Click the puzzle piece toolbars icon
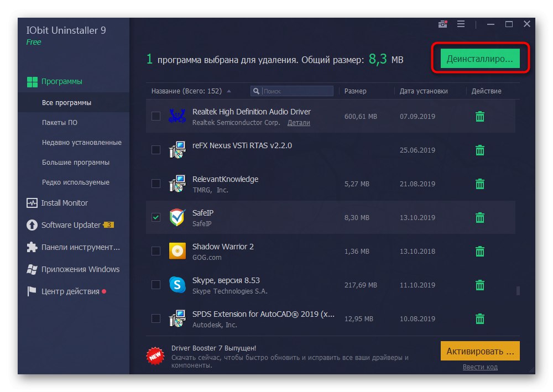Screen dimensions: 553x392 32,247
